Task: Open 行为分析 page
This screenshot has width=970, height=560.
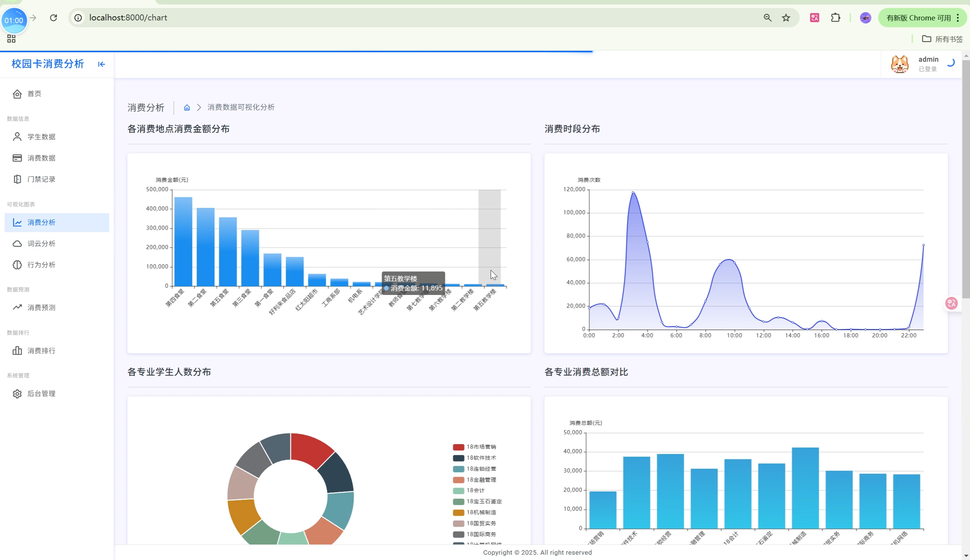Action: (x=41, y=265)
